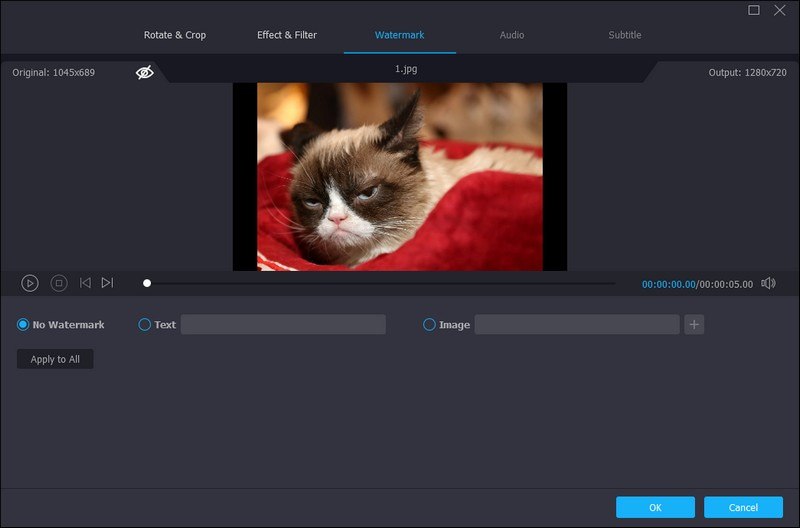Click the Cancel button
Screen dimensions: 800x528
(x=743, y=507)
